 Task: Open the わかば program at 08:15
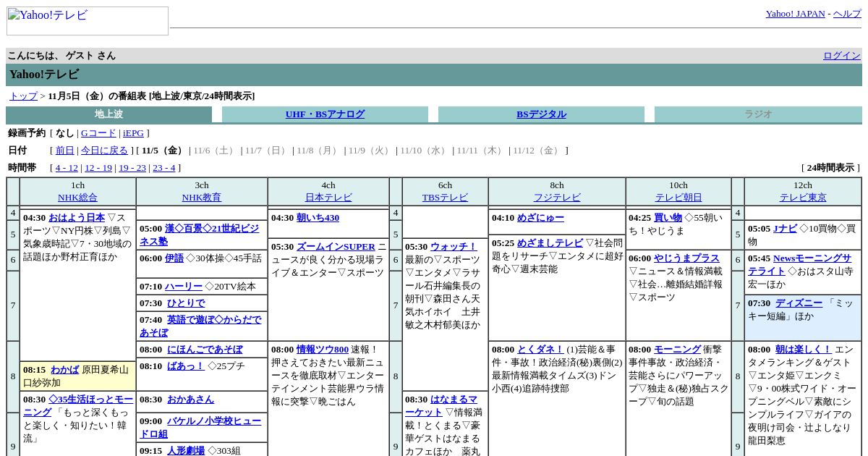65,370
